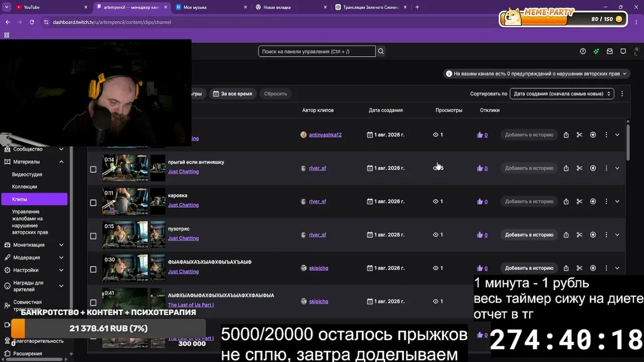Select the 'АЫФХЫАФЫФАХФЫХЫХАЪЫАФХХФАЫФЫА' clip checkbox
The height and width of the screenshot is (362, 644).
(x=93, y=303)
